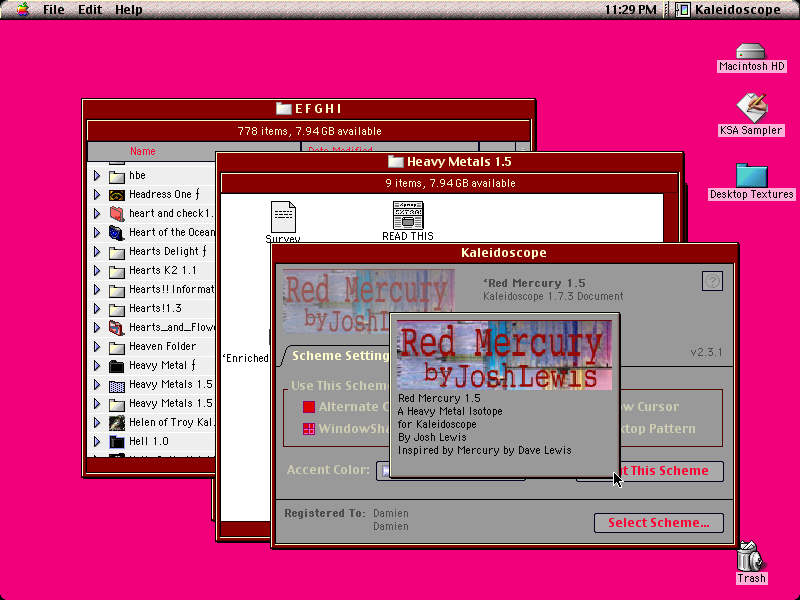Click the Select Scheme... button
Screen dimensions: 800x600
click(x=658, y=523)
